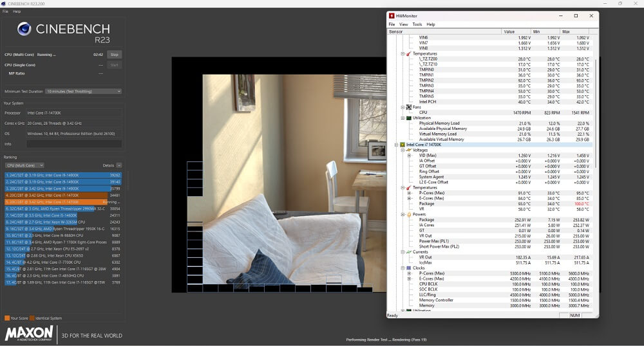Click the Temperatures thermometer icon under Intel Core i7

(408, 188)
